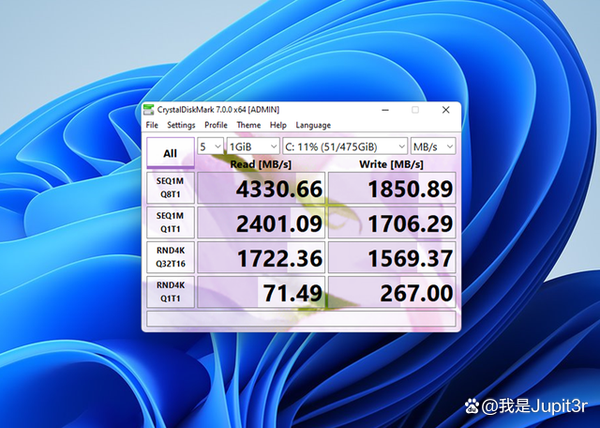Start the SEQ1M Q1T1 test

click(x=170, y=223)
